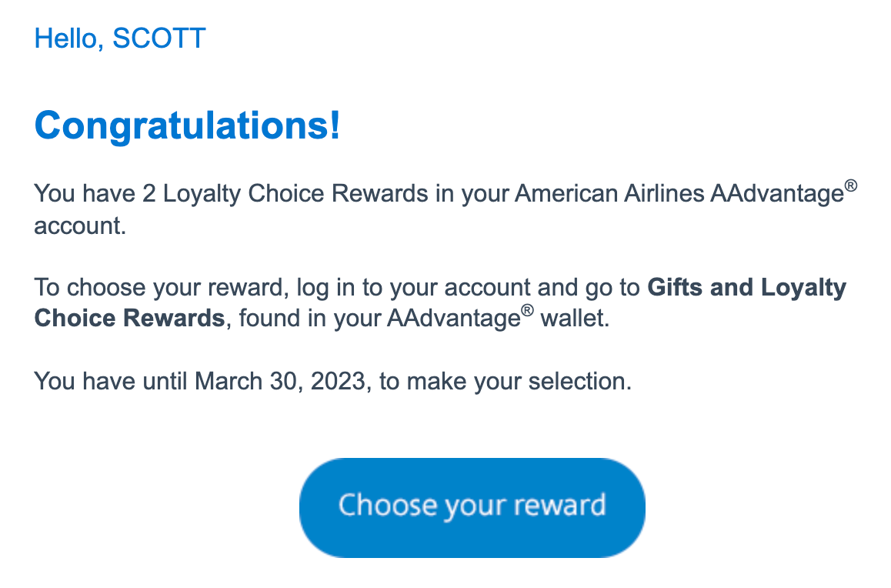This screenshot has width=891, height=588.
Task: Click the word SCOTT in greeting
Action: [x=159, y=38]
